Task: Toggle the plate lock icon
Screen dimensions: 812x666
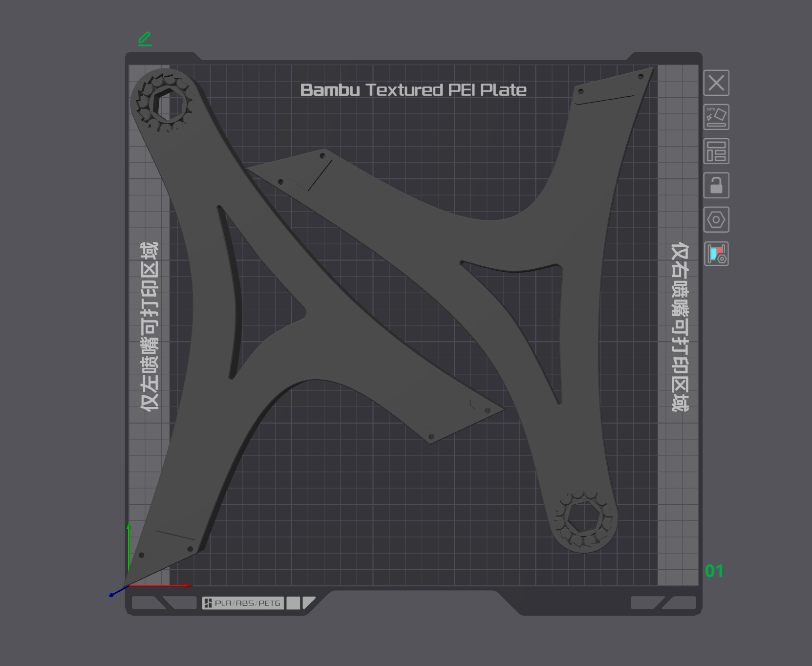Action: point(716,185)
